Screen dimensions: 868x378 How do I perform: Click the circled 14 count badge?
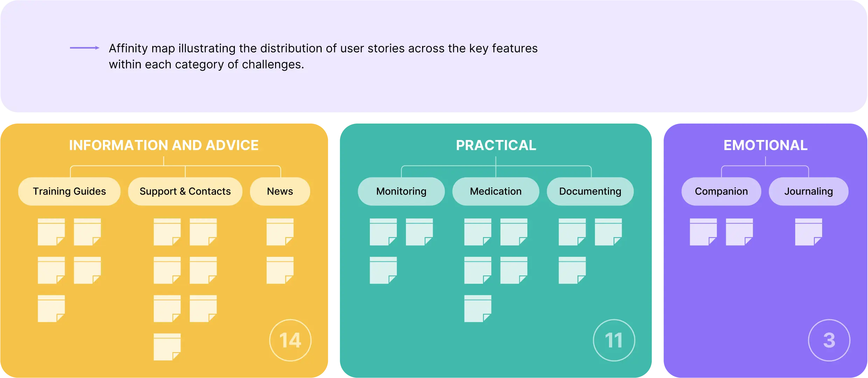pos(290,340)
